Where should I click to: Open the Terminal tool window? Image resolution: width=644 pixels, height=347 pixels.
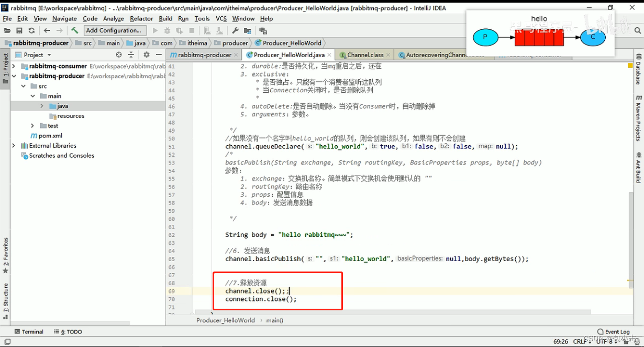coord(29,332)
